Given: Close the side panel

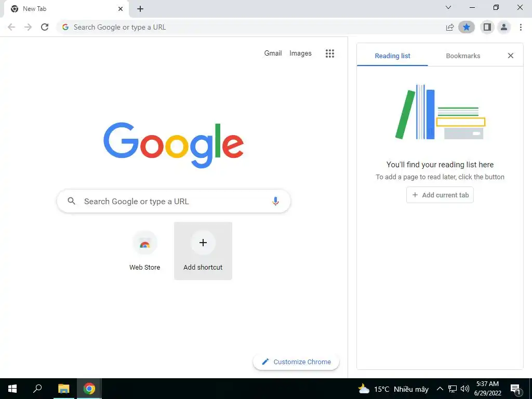Looking at the screenshot, I should point(511,56).
